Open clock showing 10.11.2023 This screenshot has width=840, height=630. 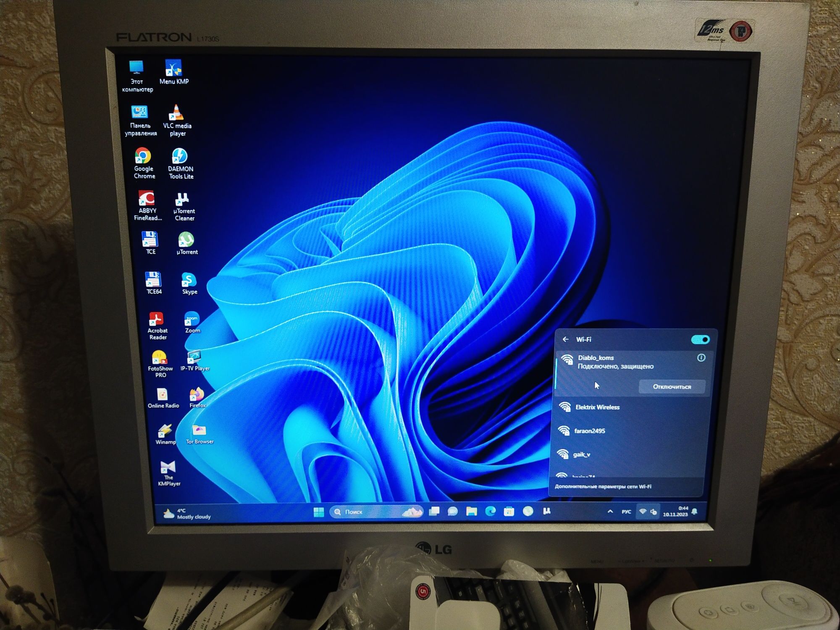pos(675,511)
